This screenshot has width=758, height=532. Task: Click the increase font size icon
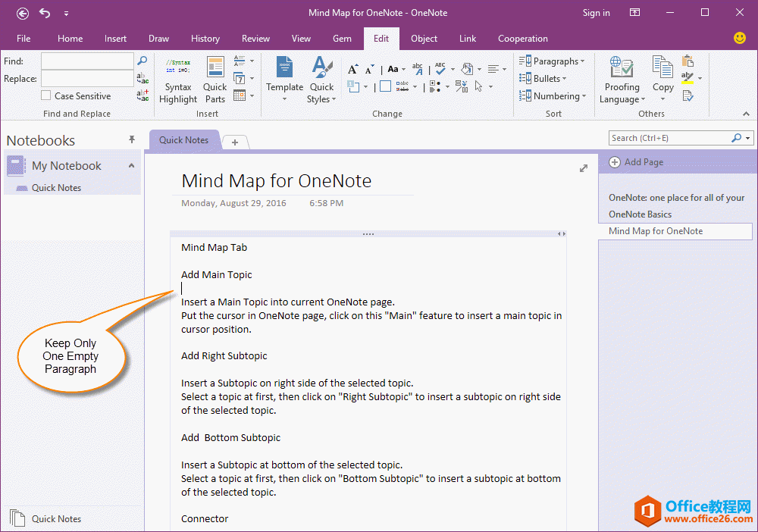[352, 70]
